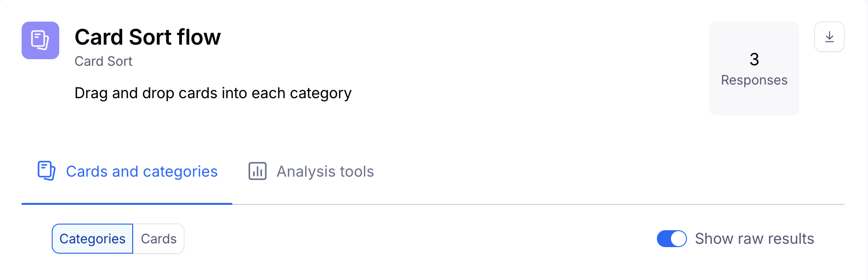Click the "Card Sort" subtitle text
Viewport: 868px width, 280px height.
103,62
